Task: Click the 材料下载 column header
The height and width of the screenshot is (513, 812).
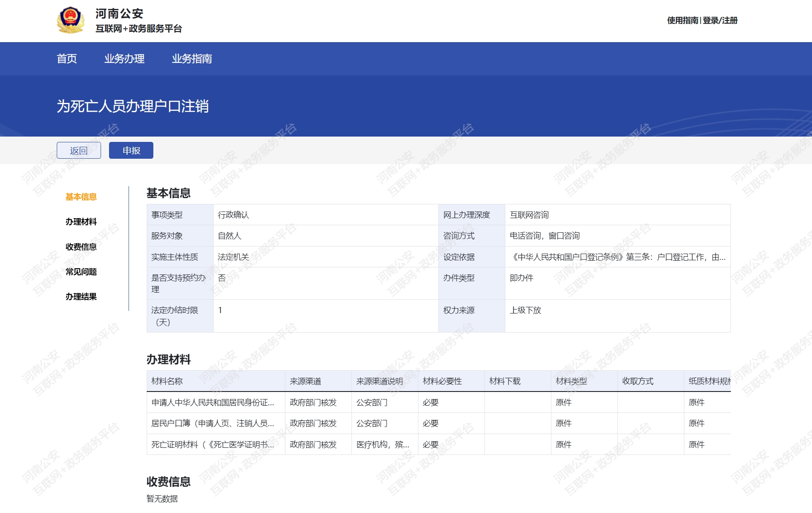Action: tap(505, 381)
